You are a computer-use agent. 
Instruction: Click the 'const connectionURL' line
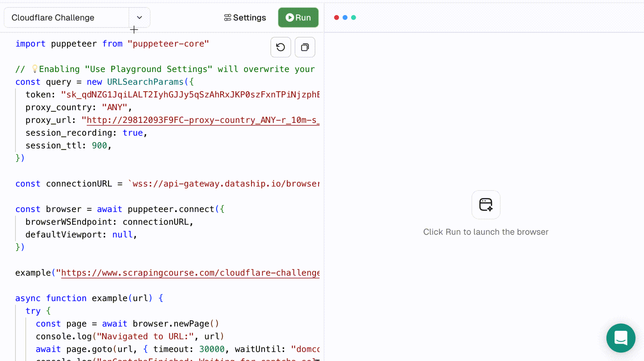(168, 184)
